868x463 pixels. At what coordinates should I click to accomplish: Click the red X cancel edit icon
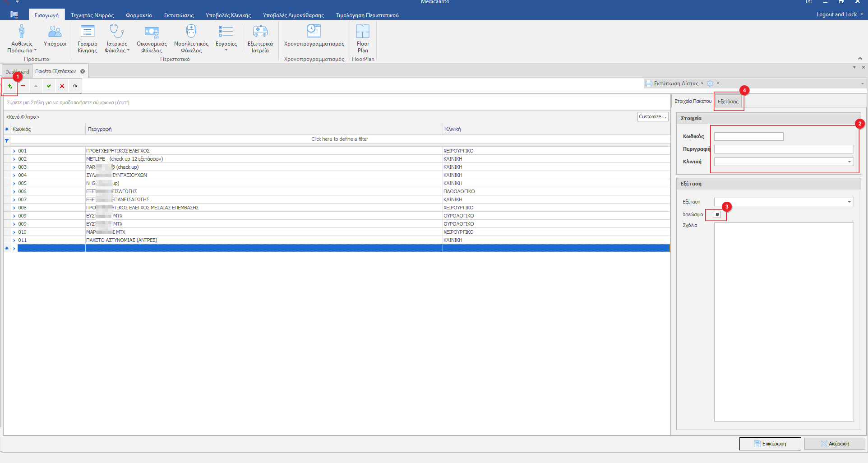(x=62, y=86)
